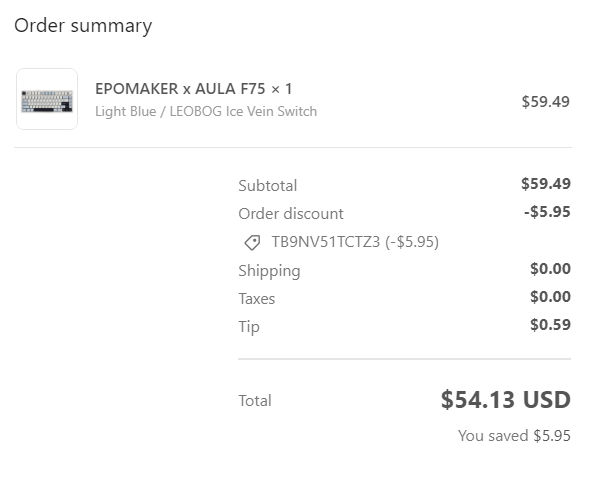
Task: Click the Order discount label
Action: click(291, 213)
